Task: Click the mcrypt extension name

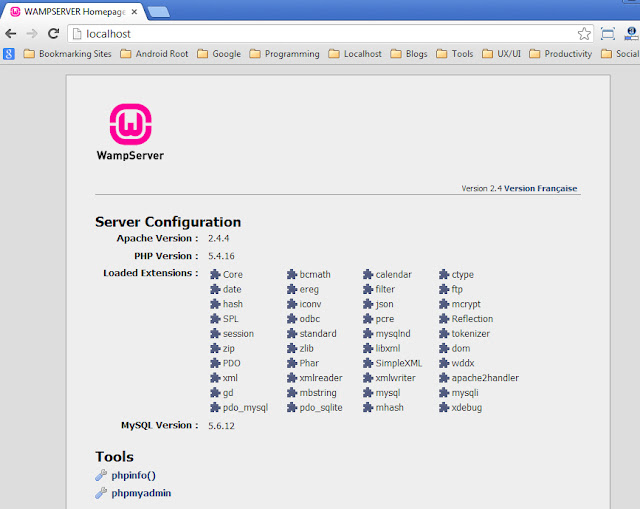Action: pos(466,304)
